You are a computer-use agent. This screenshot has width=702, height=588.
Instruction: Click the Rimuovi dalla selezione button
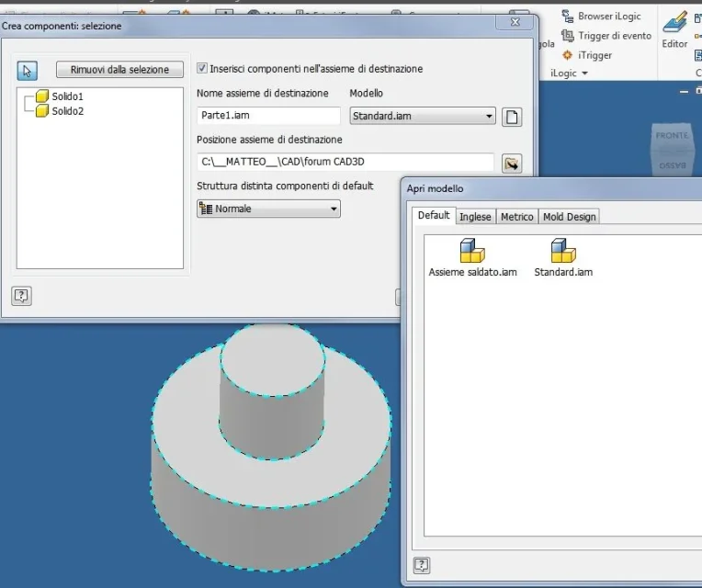pos(119,69)
